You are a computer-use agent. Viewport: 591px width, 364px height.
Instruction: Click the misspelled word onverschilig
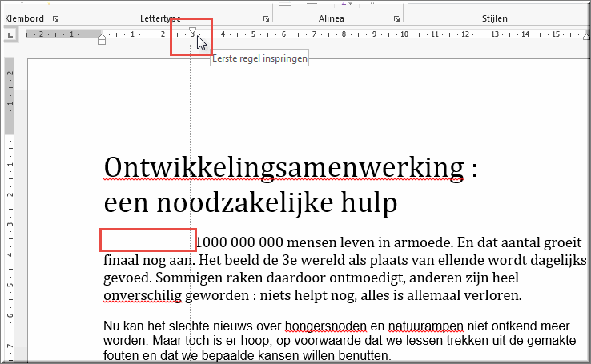143,295
